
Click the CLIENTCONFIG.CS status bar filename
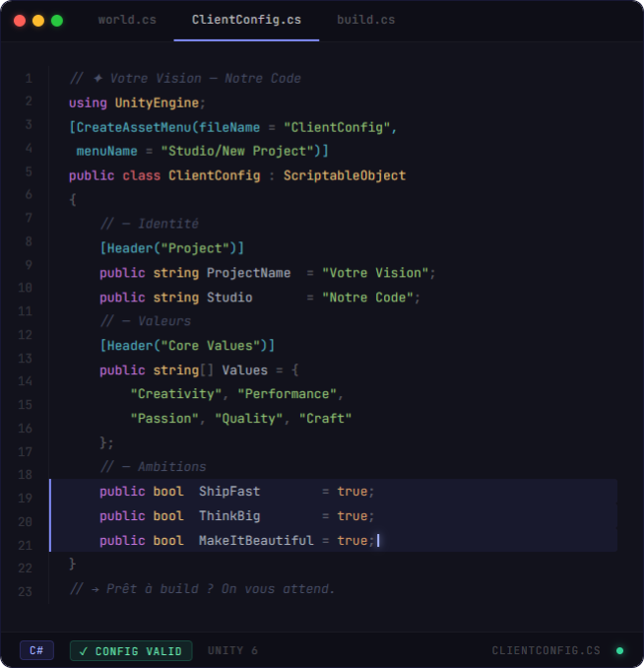pos(546,650)
